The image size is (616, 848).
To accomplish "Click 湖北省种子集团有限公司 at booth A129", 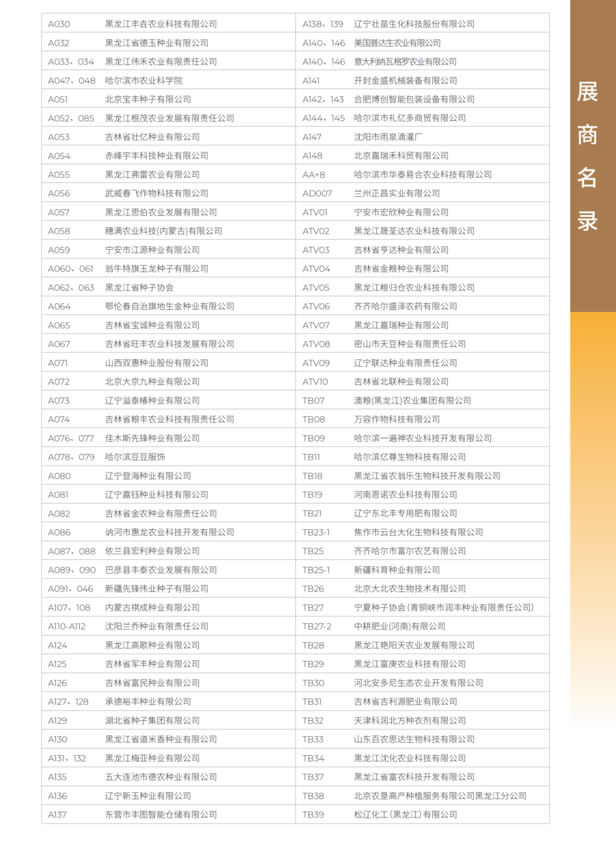I will [x=165, y=720].
